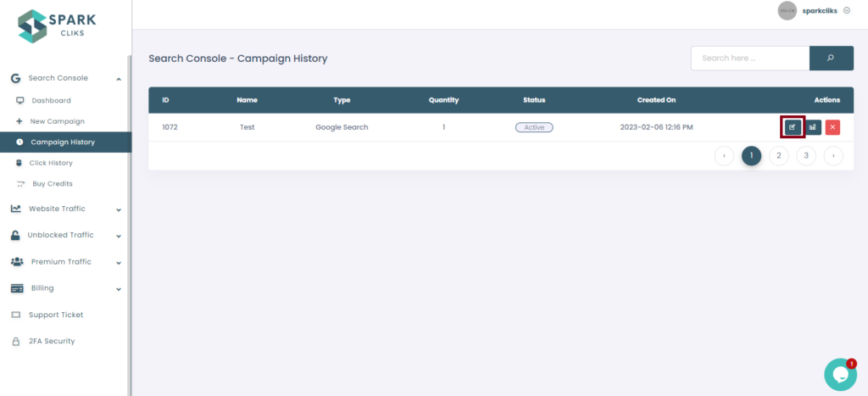
Task: Click the Search Console - Campaign History heading
Action: (x=238, y=59)
